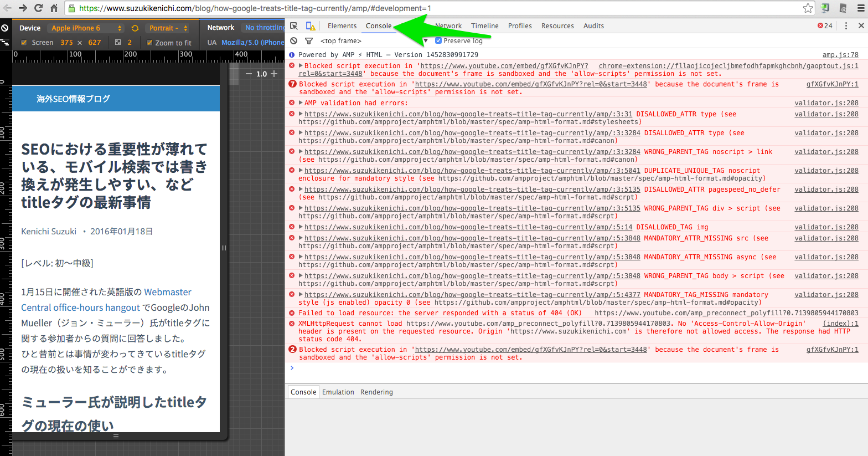Open the amp.js:78 source link
The height and width of the screenshot is (456, 868).
pos(840,54)
